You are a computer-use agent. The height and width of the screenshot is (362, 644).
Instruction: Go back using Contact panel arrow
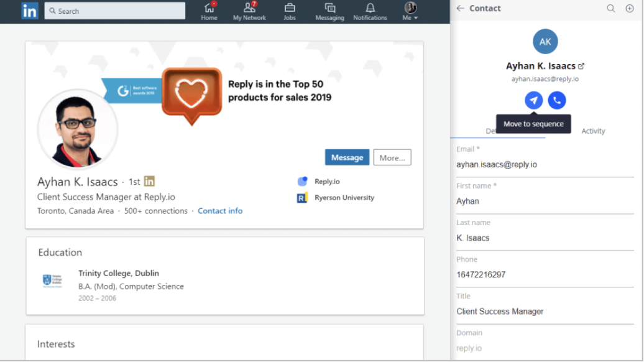pyautogui.click(x=461, y=8)
